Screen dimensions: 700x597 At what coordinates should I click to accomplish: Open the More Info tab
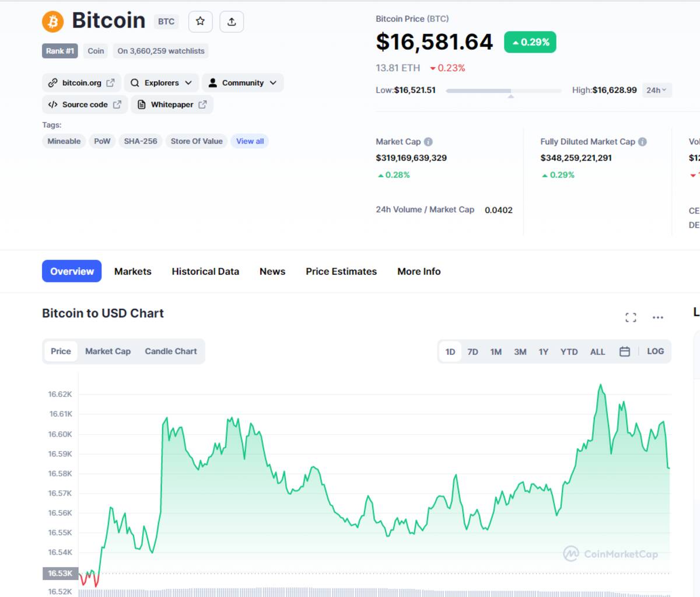pos(419,271)
